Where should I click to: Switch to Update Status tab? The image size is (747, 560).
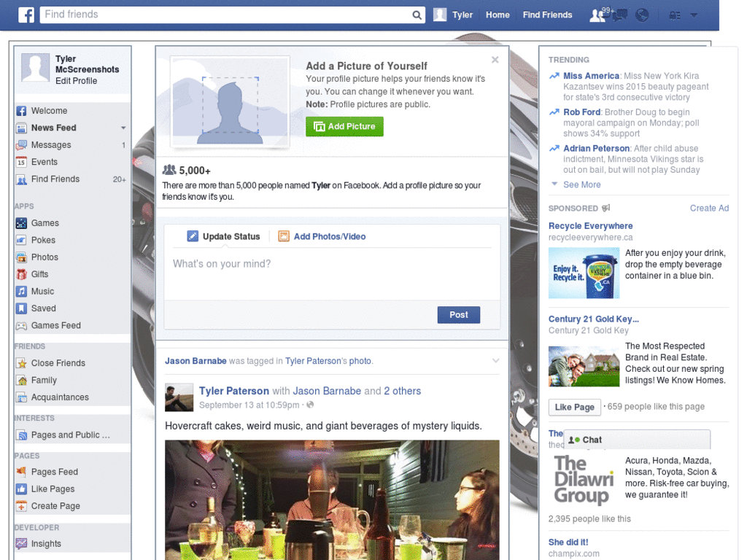click(223, 237)
